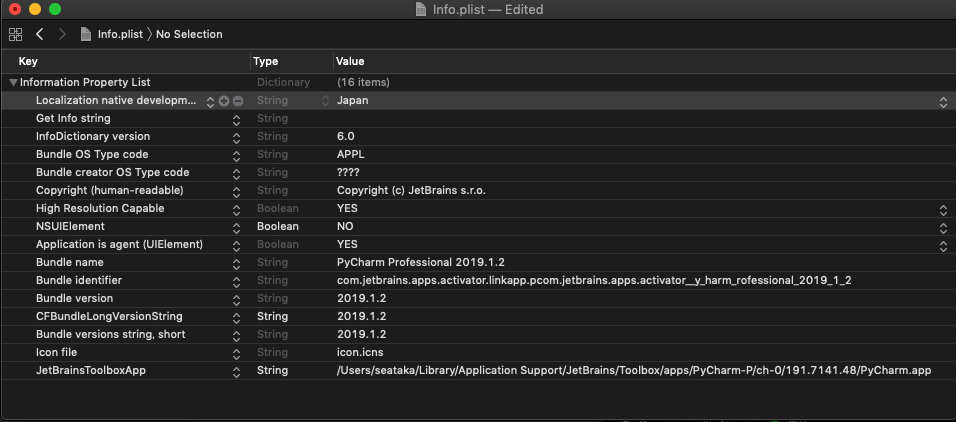
Task: Zoom the window with green button
Action: pos(55,9)
